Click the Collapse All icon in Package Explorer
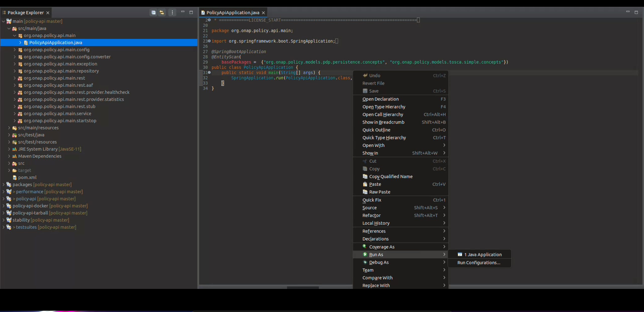Image resolution: width=644 pixels, height=312 pixels. [153, 12]
